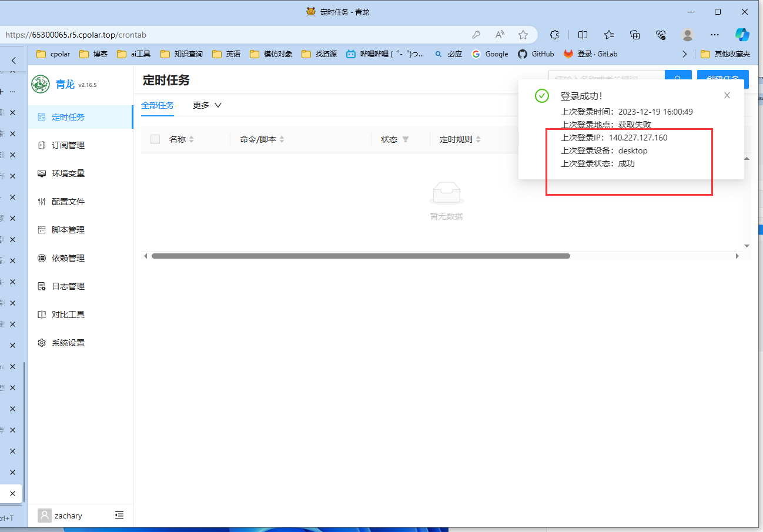Collapse the vertical tabs pane chevron
763x532 pixels.
14,61
